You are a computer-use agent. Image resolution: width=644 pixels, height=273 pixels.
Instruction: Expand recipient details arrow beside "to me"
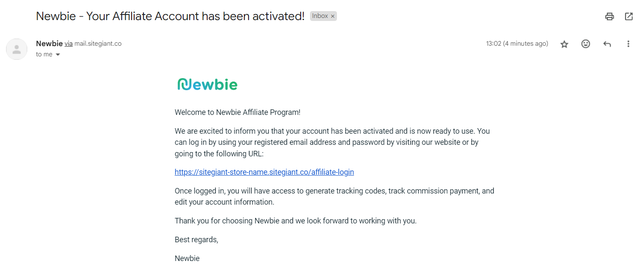point(58,55)
